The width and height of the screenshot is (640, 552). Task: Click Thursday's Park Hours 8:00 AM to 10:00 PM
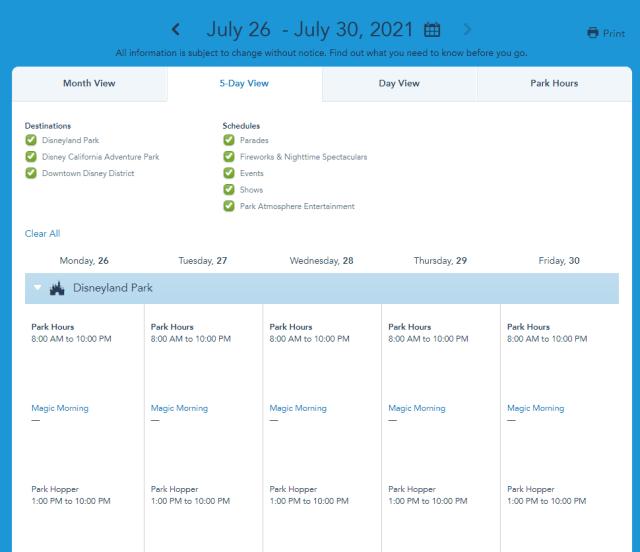428,339
